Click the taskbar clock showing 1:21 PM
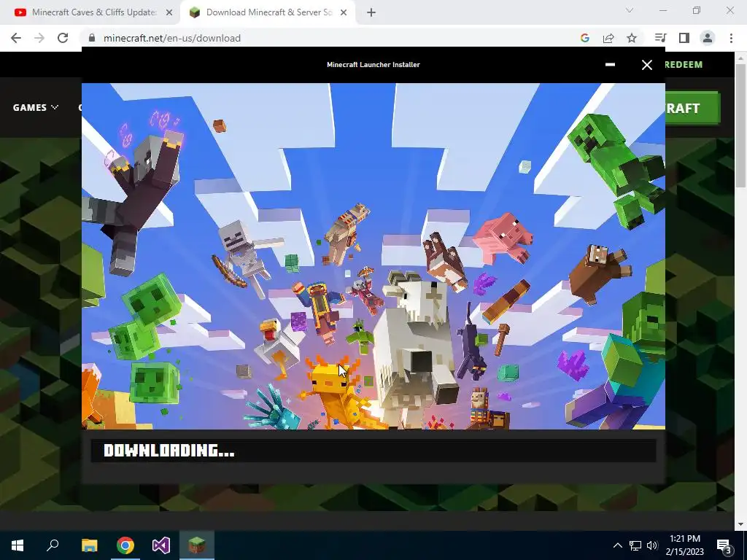Image resolution: width=747 pixels, height=560 pixels. (x=684, y=545)
